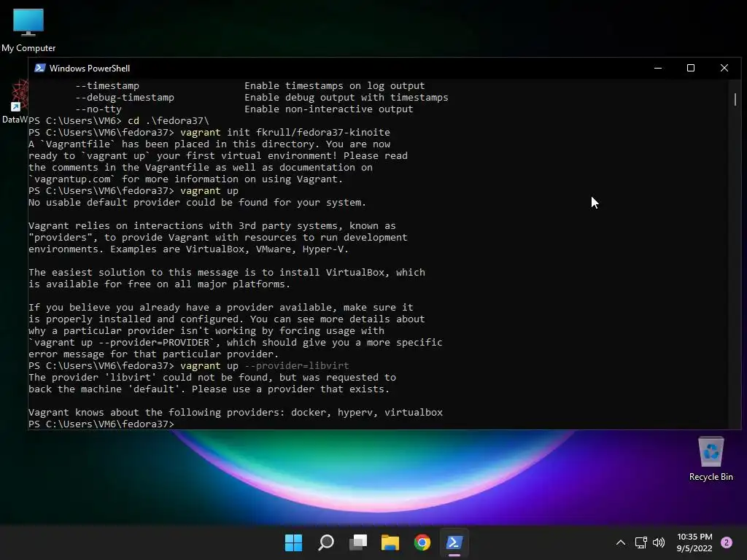Click the PowerShell icon in the title bar
This screenshot has width=747, height=560.
(40, 68)
